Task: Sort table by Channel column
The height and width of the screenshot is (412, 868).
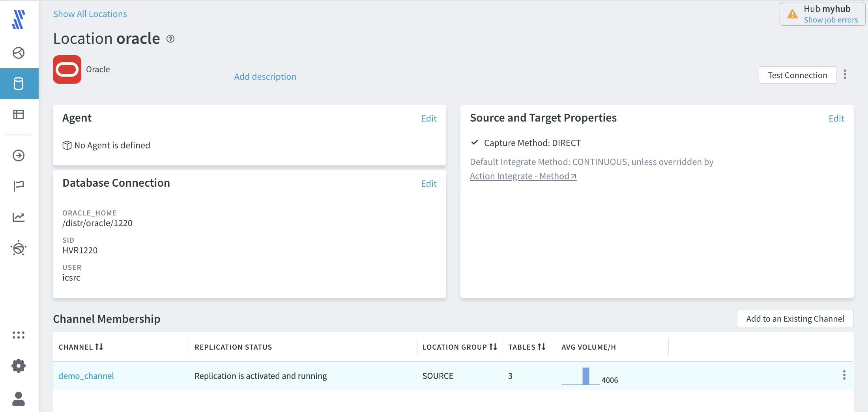Action: pyautogui.click(x=99, y=347)
